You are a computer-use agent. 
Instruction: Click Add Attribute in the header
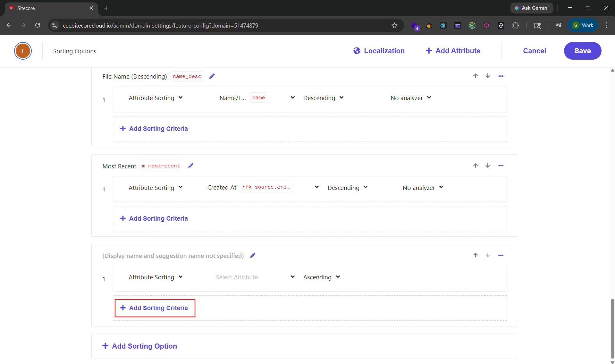(453, 51)
